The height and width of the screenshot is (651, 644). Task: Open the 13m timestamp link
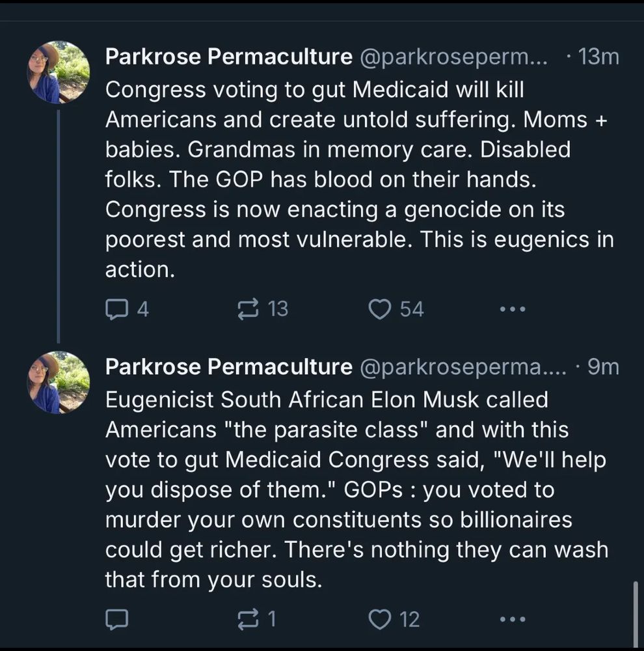(598, 57)
